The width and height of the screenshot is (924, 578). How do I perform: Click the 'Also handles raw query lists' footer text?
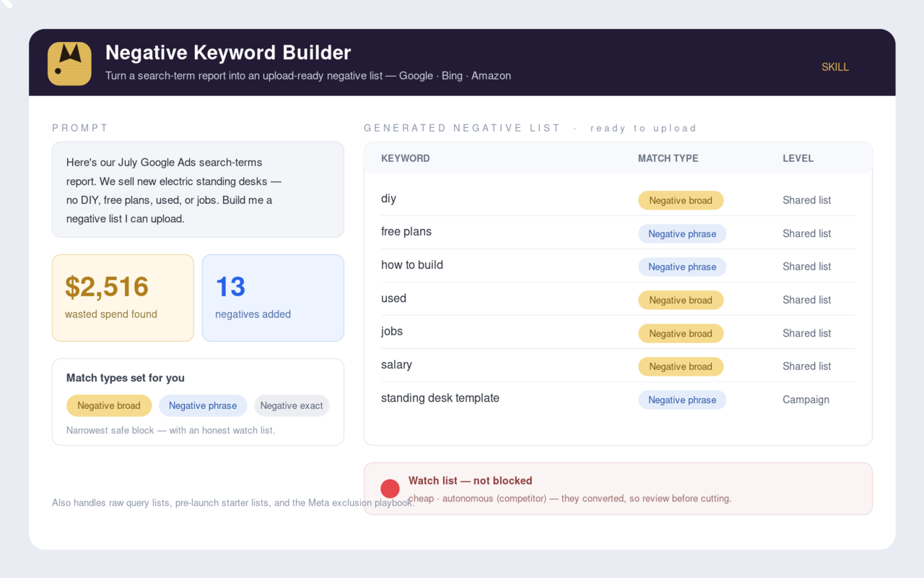[233, 503]
